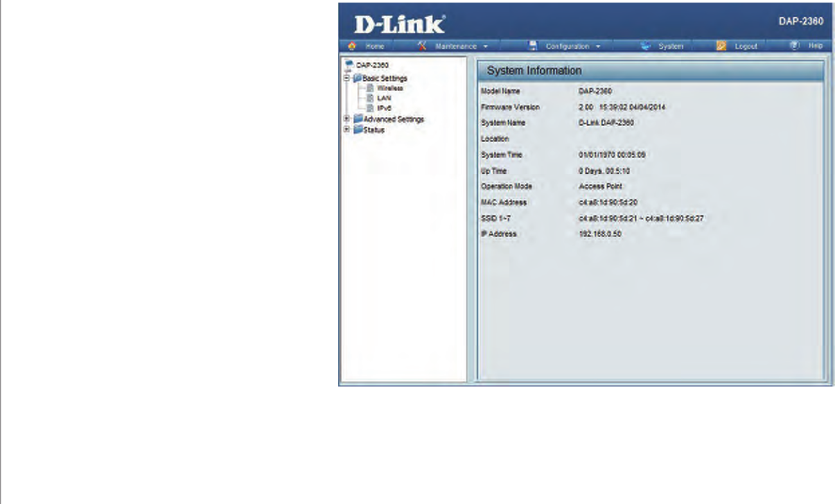Screen dimensions: 835x504
Task: Click the IP Address label
Action: [498, 234]
